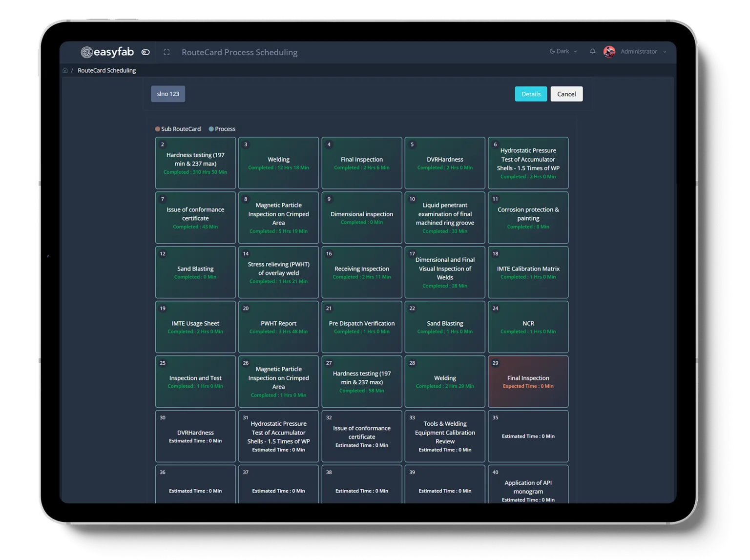Enter fullscreen using the expand icon
The image size is (750, 560).
tap(167, 52)
